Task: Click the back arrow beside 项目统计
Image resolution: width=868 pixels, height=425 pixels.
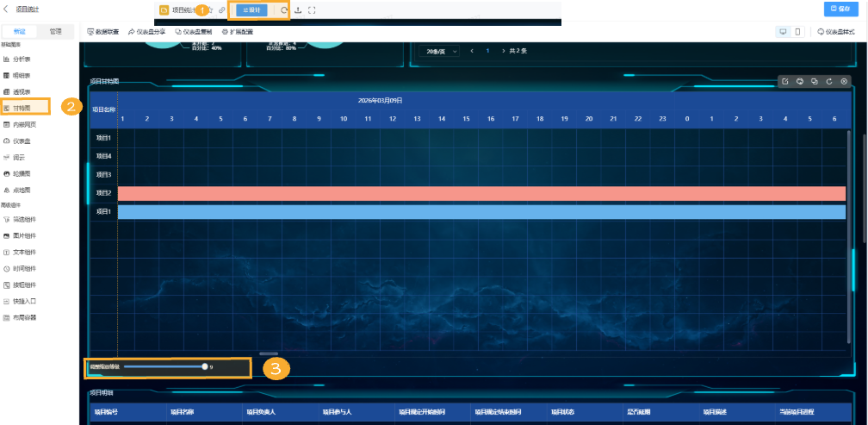Action: (7, 9)
